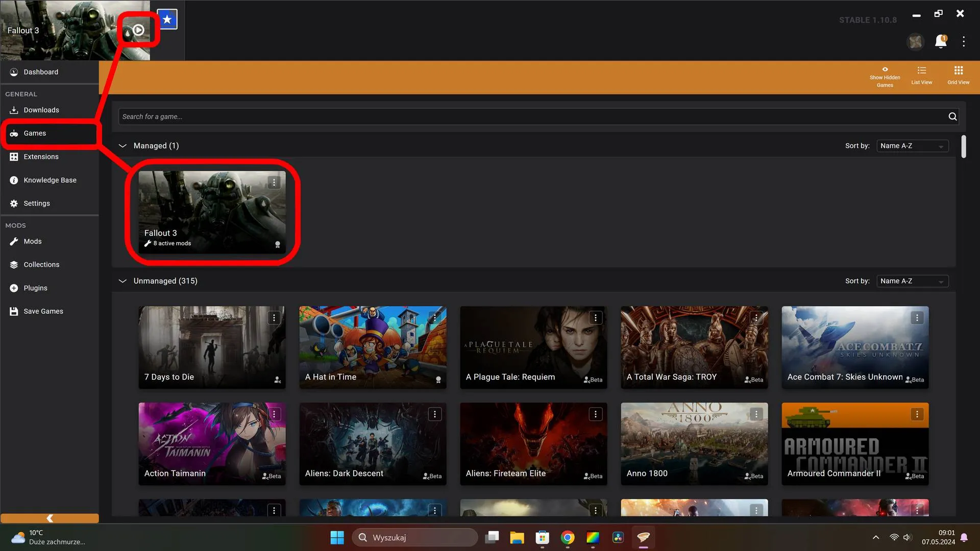Click the Search for a game field
This screenshot has height=551, width=980.
[x=531, y=116]
